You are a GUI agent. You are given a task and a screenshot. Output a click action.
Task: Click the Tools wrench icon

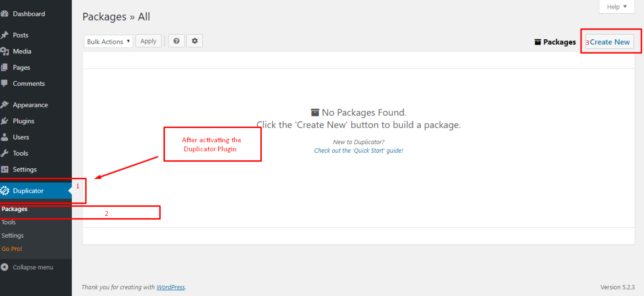coord(5,153)
